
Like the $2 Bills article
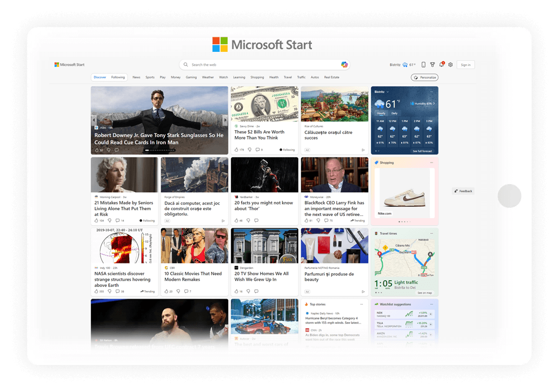click(236, 150)
